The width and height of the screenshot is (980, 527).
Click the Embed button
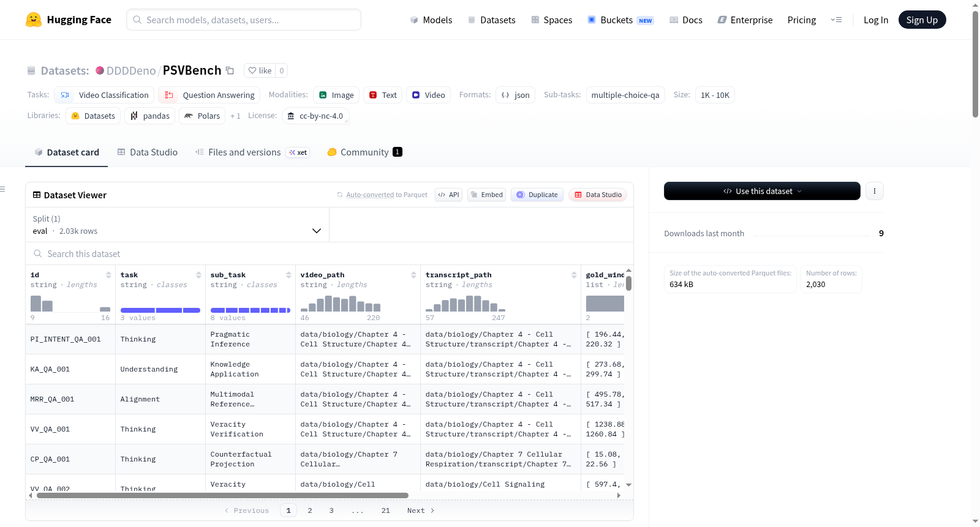[486, 195]
